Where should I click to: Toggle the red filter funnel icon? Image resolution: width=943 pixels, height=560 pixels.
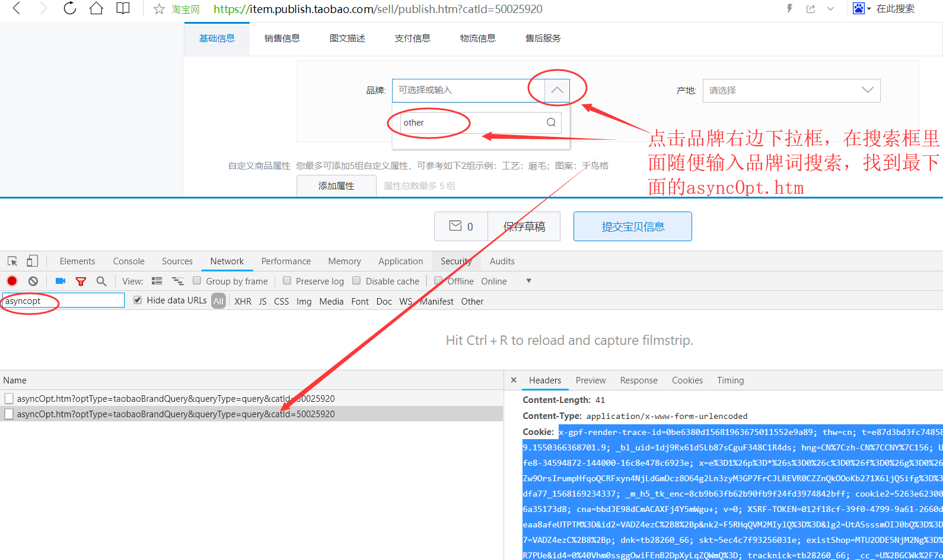point(81,281)
